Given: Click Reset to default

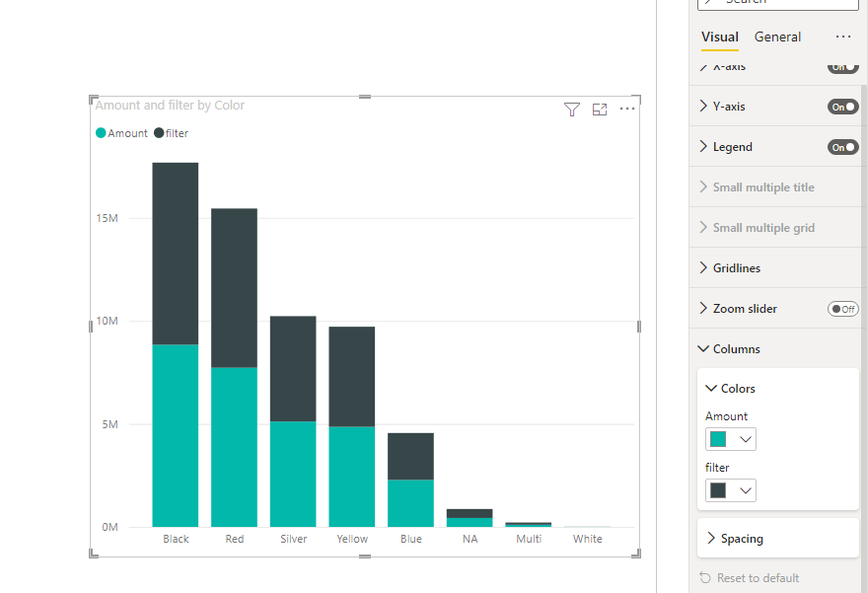Looking at the screenshot, I should click(750, 577).
